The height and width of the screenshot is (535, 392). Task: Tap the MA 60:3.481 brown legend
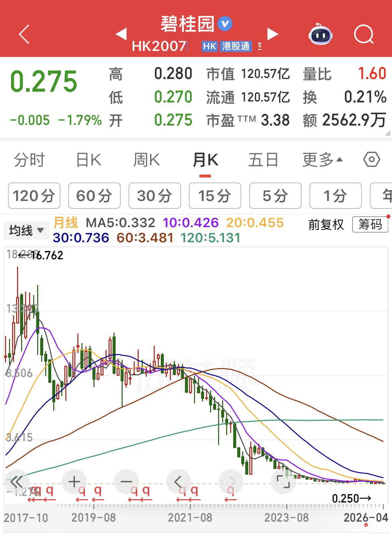tap(145, 238)
